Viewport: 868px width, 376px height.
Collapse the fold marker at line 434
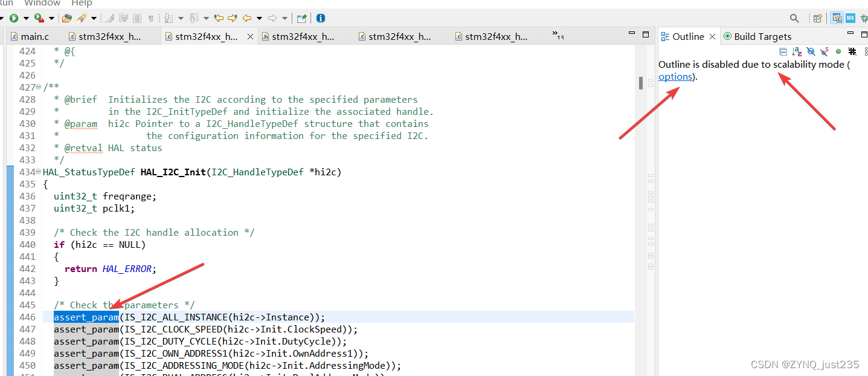[37, 172]
